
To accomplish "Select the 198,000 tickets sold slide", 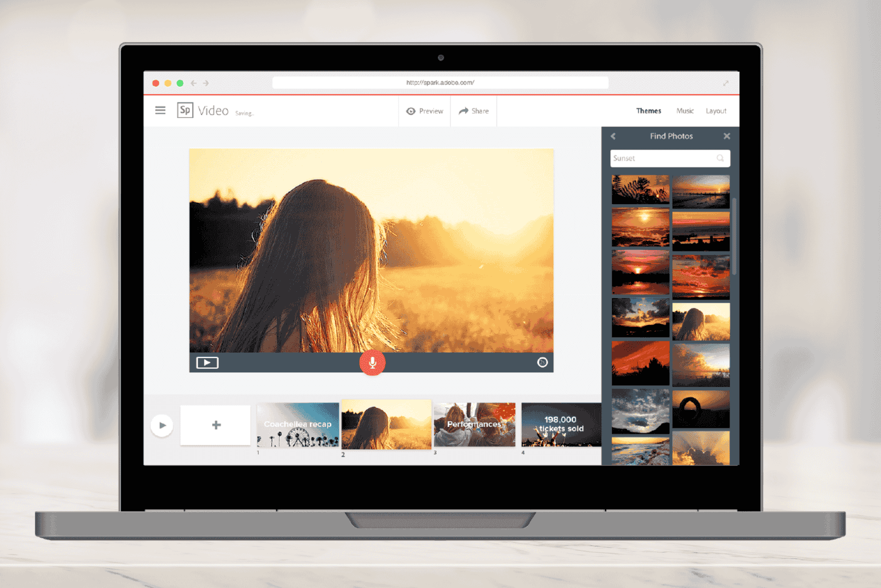I will coord(561,425).
